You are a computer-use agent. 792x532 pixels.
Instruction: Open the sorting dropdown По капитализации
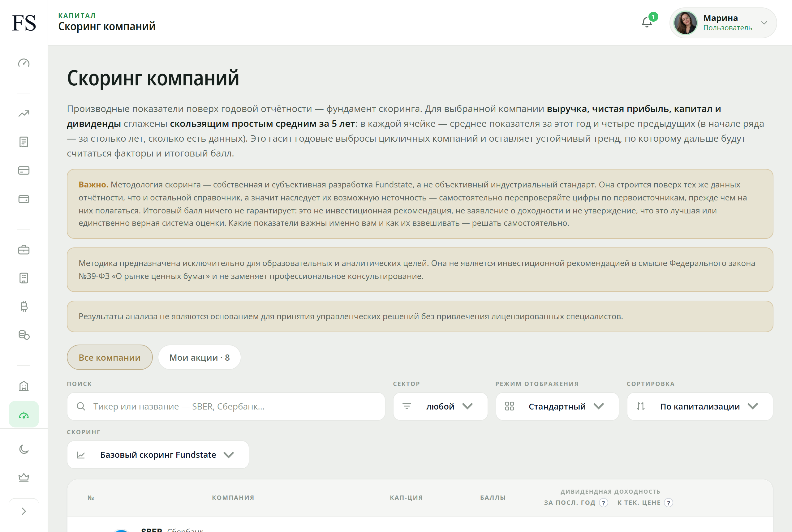(x=700, y=406)
